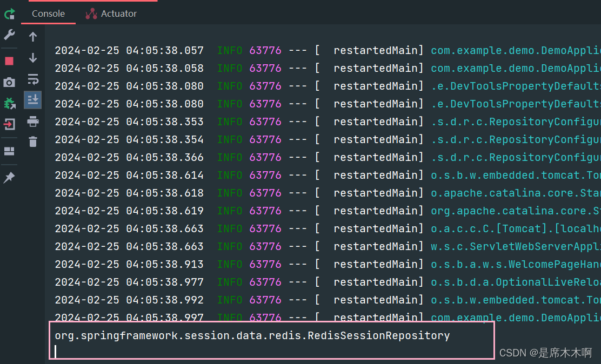Toggle soft-wrap for console lines
Image resolution: width=601 pixels, height=364 pixels.
point(32,79)
